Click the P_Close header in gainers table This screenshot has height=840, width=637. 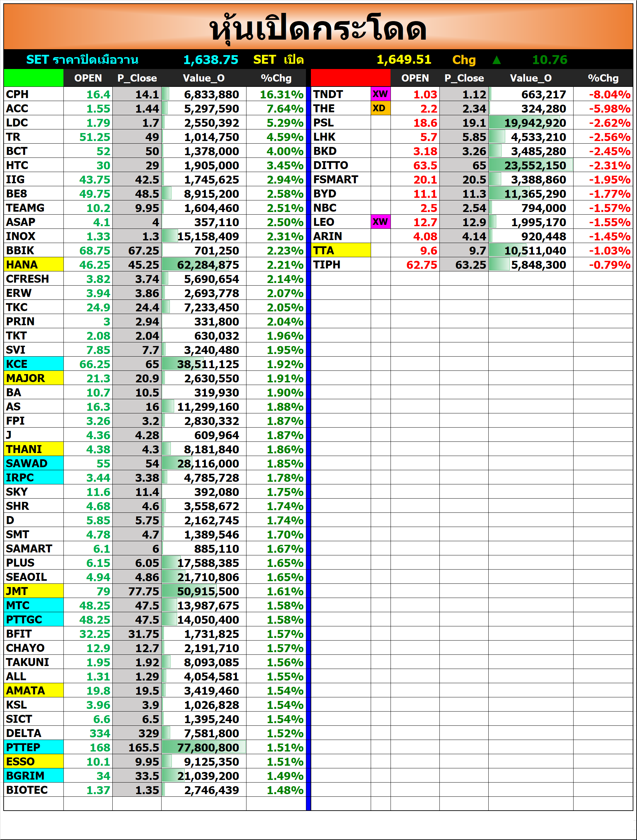pyautogui.click(x=137, y=78)
